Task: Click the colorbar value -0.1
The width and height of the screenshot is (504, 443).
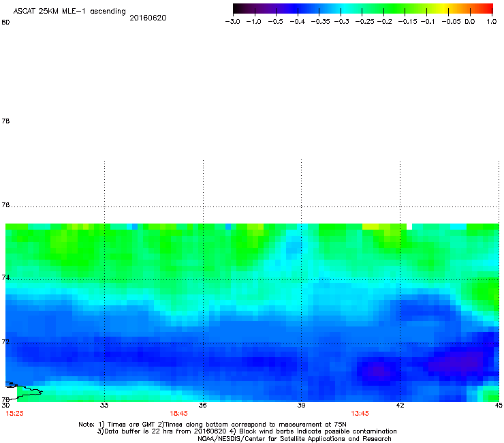Action: 428,22
